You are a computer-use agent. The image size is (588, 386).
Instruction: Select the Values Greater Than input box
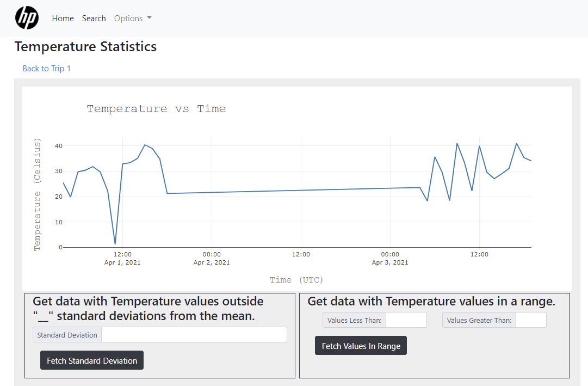coord(530,320)
